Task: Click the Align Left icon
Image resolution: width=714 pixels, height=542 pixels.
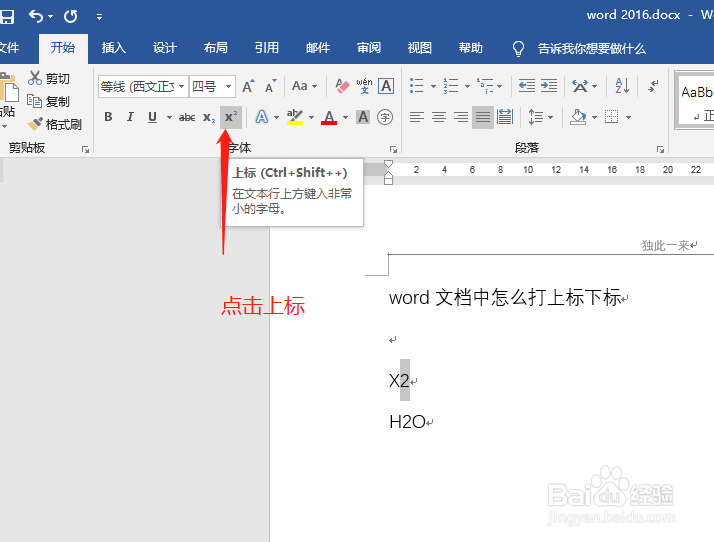Action: tap(417, 117)
